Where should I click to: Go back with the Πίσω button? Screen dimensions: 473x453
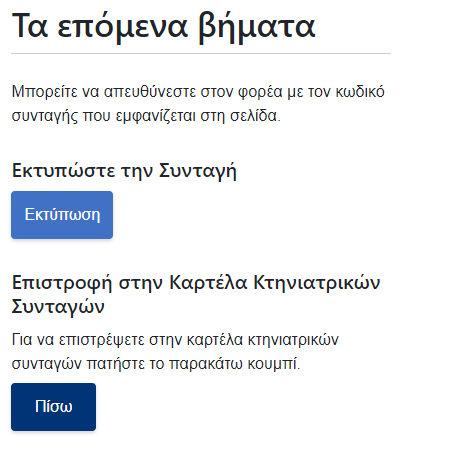click(53, 407)
